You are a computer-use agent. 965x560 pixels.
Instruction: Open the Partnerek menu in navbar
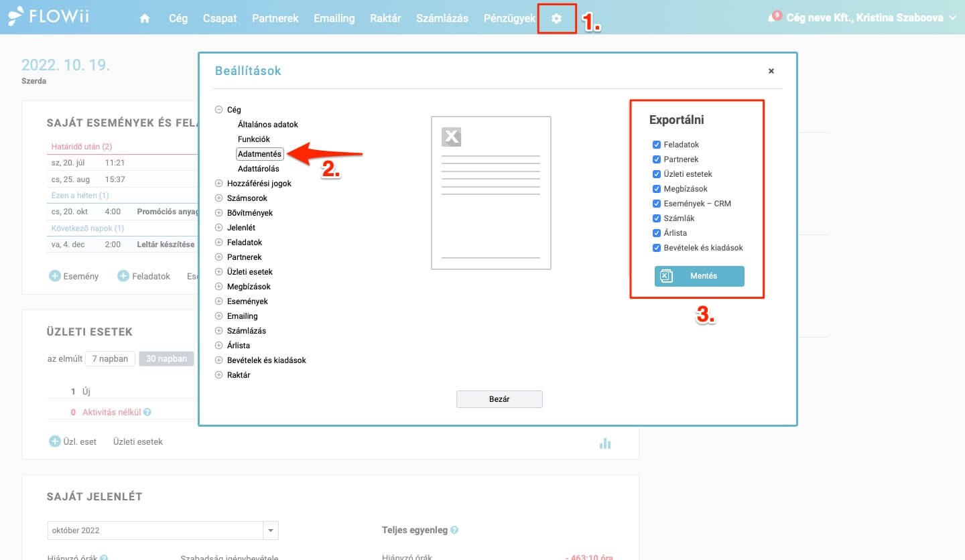(x=275, y=18)
